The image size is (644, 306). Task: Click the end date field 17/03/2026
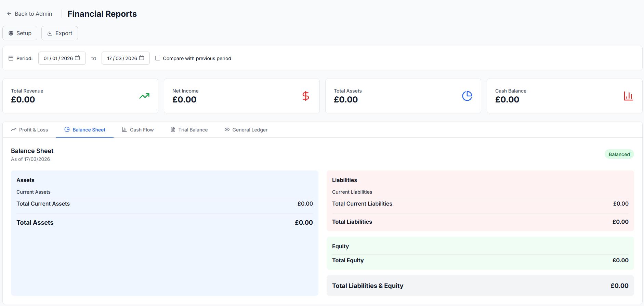click(126, 58)
